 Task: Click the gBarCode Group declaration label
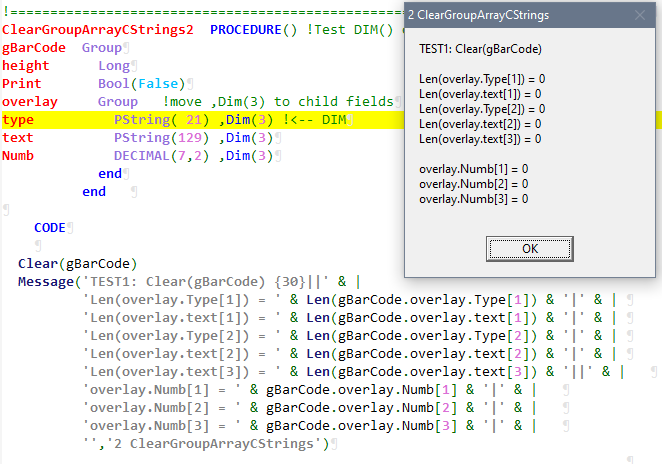tap(33, 48)
